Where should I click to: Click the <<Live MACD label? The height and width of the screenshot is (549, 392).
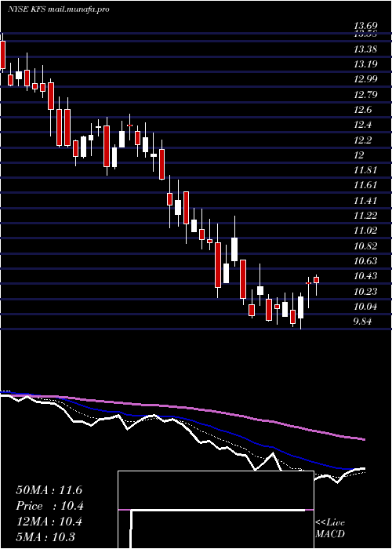(x=330, y=529)
